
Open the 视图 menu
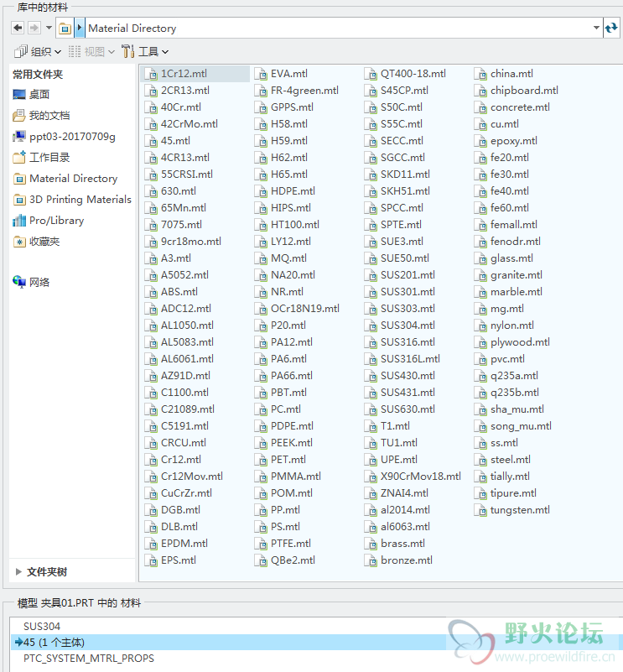pyautogui.click(x=91, y=52)
